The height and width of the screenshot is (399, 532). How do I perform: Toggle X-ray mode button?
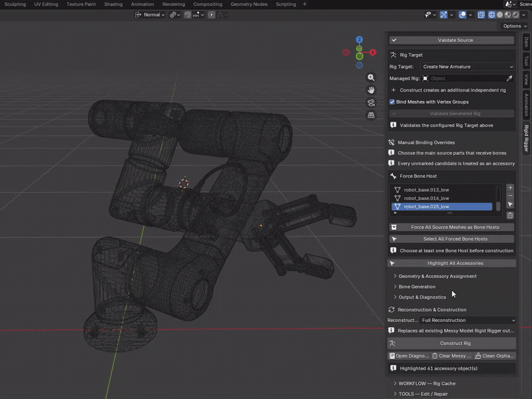(x=481, y=15)
